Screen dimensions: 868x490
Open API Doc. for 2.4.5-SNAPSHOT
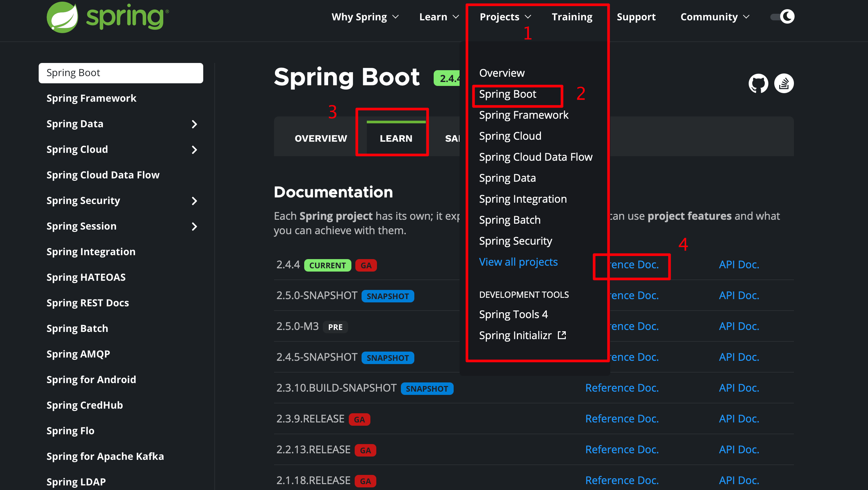pyautogui.click(x=739, y=357)
